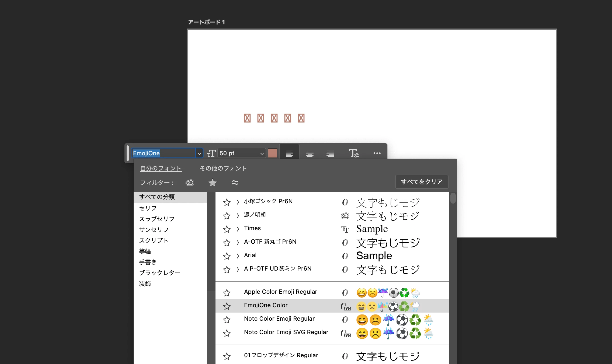This screenshot has height=364, width=612.
Task: Open the font family dropdown arrow
Action: tap(199, 153)
